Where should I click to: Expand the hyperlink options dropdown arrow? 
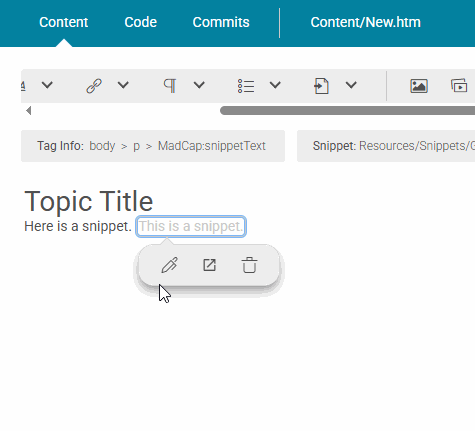123,85
